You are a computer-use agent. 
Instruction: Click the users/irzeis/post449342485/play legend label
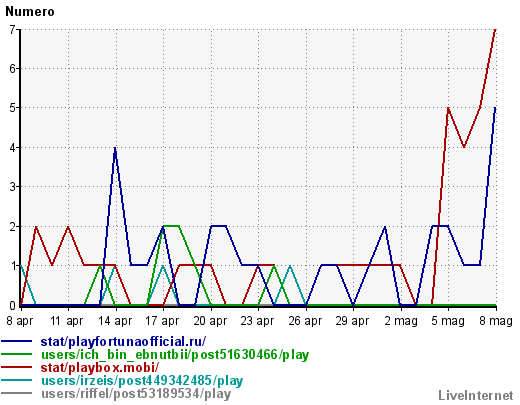[142, 380]
